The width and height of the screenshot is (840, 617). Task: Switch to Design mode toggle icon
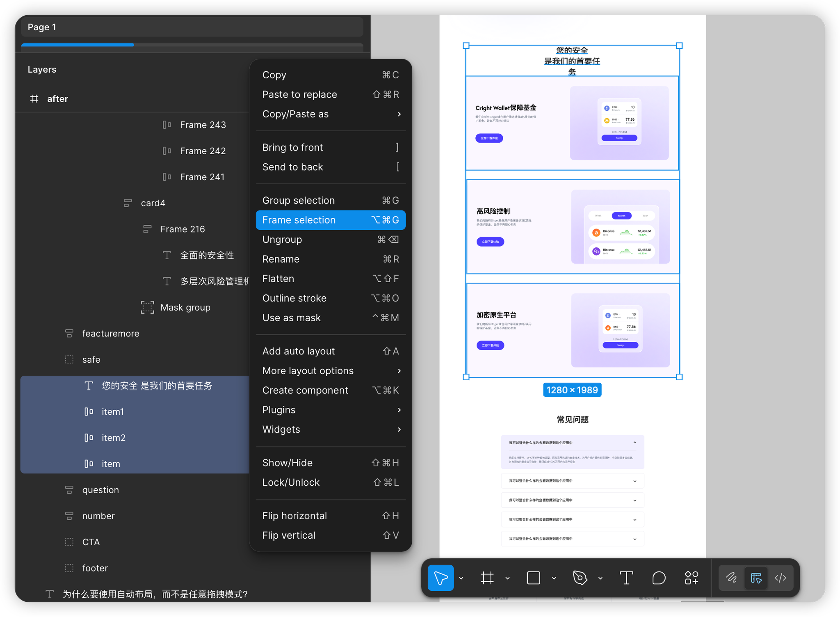[756, 578]
